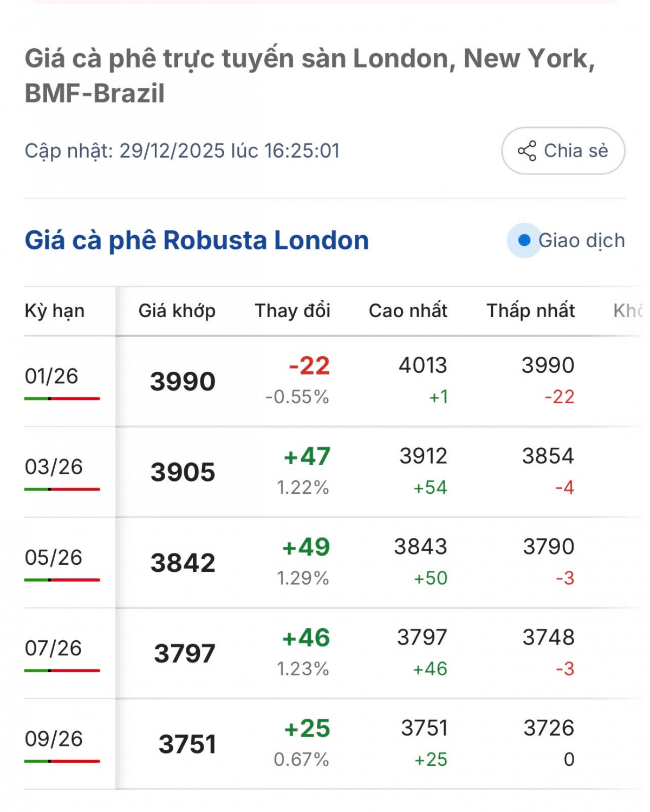Click the Cao nhất column header
This screenshot has height=812, width=650.
[408, 311]
